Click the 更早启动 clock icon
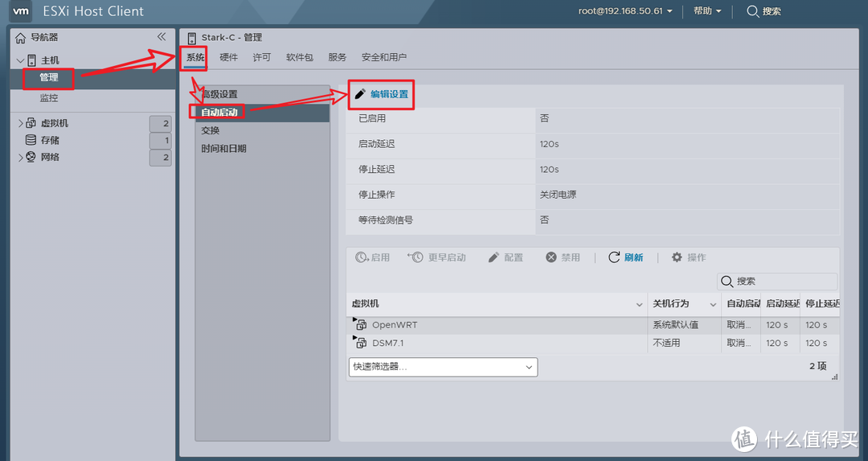This screenshot has height=461, width=868. coord(416,257)
